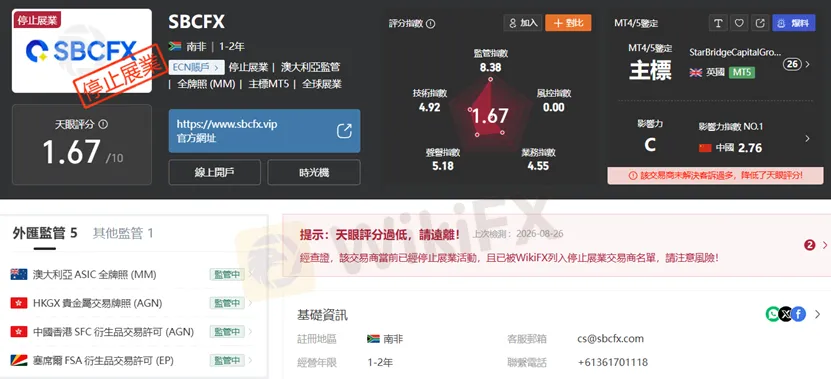Screen dimensions: 831x379
Task: Expand the chevron on the HKGX license row
Action: (250, 303)
